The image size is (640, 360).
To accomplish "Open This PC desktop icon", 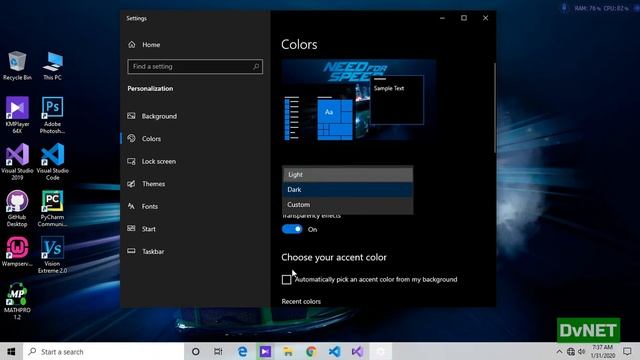I will click(53, 66).
